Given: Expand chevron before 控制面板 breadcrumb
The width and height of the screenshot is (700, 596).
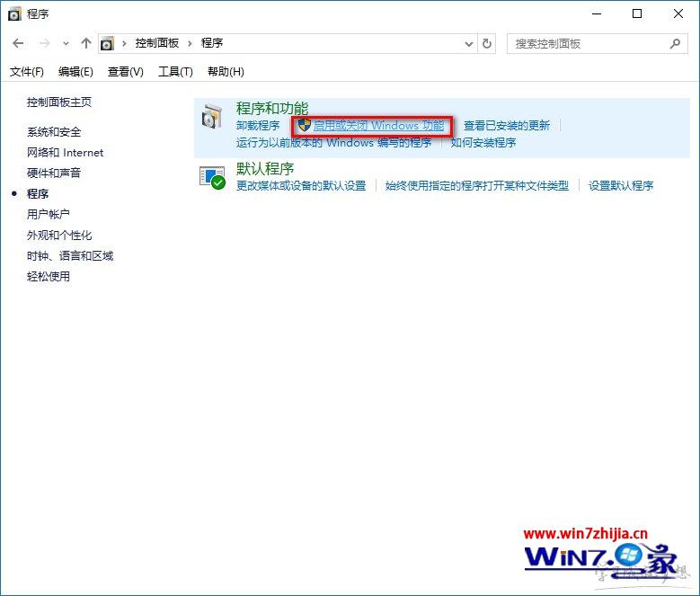Looking at the screenshot, I should [x=125, y=43].
